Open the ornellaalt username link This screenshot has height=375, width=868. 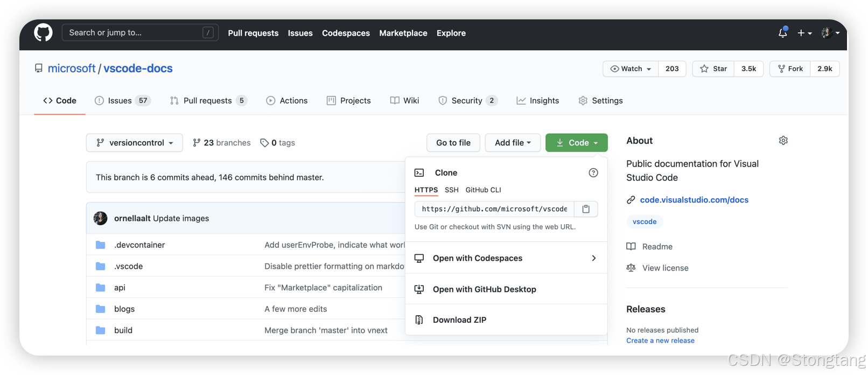[x=132, y=218]
